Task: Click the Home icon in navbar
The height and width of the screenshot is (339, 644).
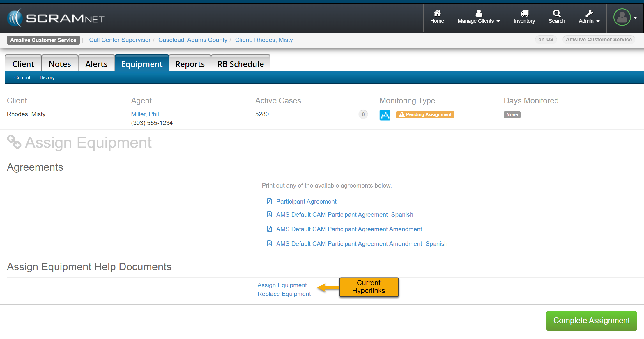Action: point(437,13)
